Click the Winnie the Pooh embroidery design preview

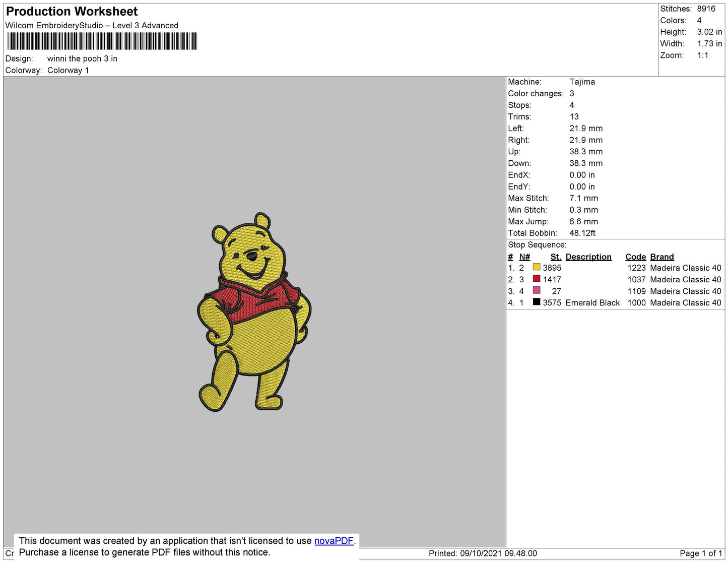coord(254,311)
